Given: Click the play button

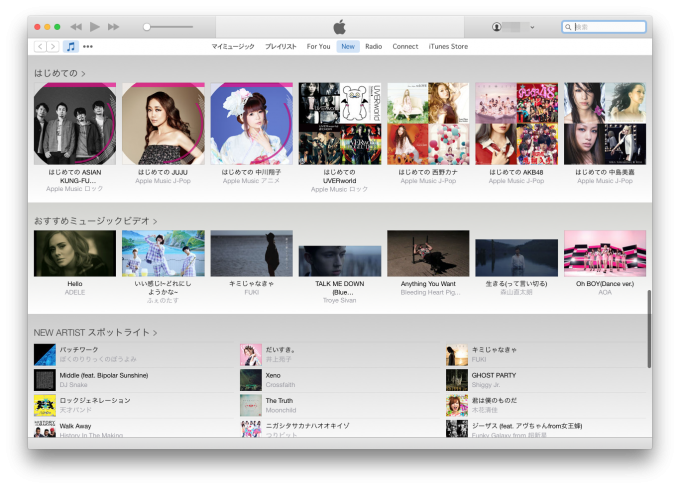Looking at the screenshot, I should coord(95,27).
